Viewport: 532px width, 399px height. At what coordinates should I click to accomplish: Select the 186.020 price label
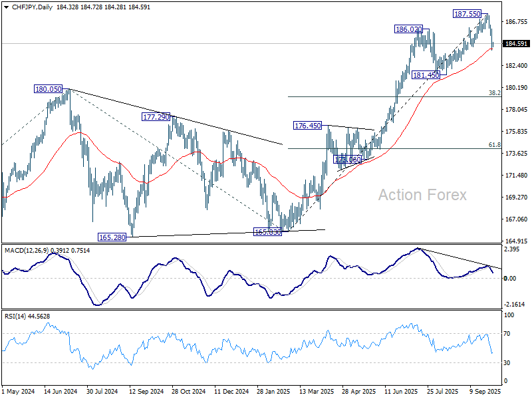[408, 29]
